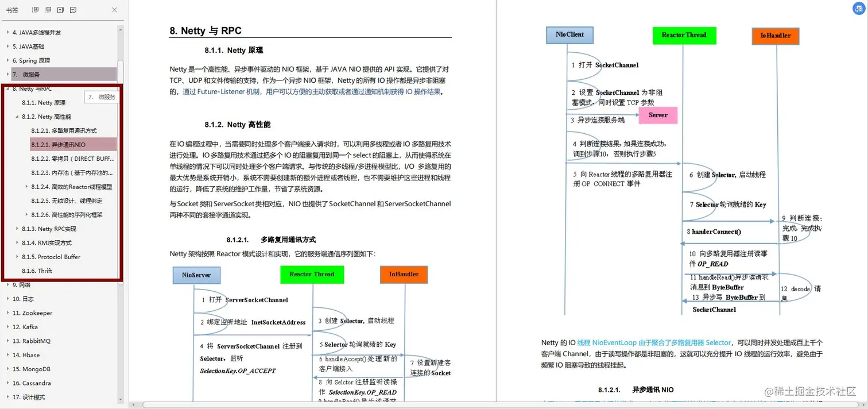Screen dimensions: 868x409
Task: Click bookmark panel scrollbar down arrow
Action: [121, 399]
